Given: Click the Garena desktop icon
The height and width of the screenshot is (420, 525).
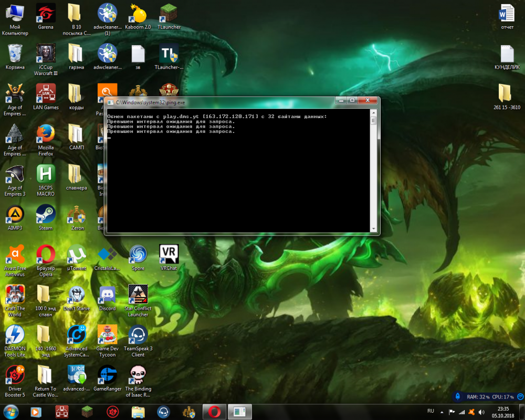Looking at the screenshot, I should coord(46,14).
